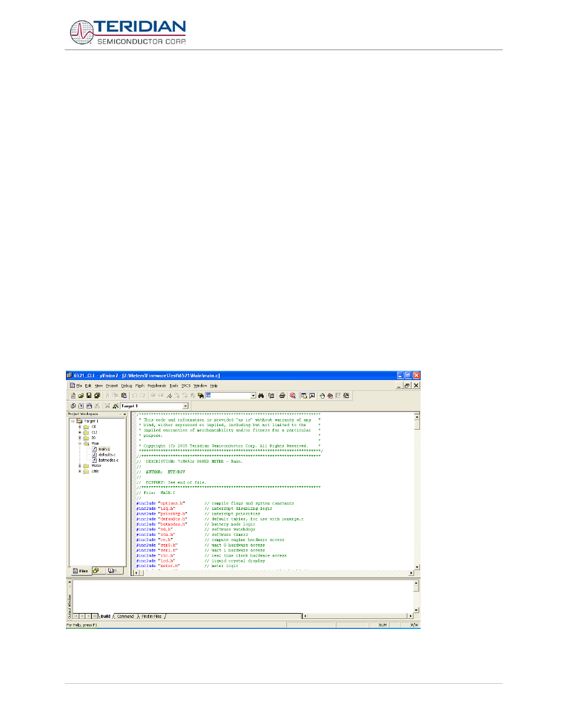This screenshot has width=562, height=728.
Task: Switch to the Find in Files output tab
Action: point(151,616)
